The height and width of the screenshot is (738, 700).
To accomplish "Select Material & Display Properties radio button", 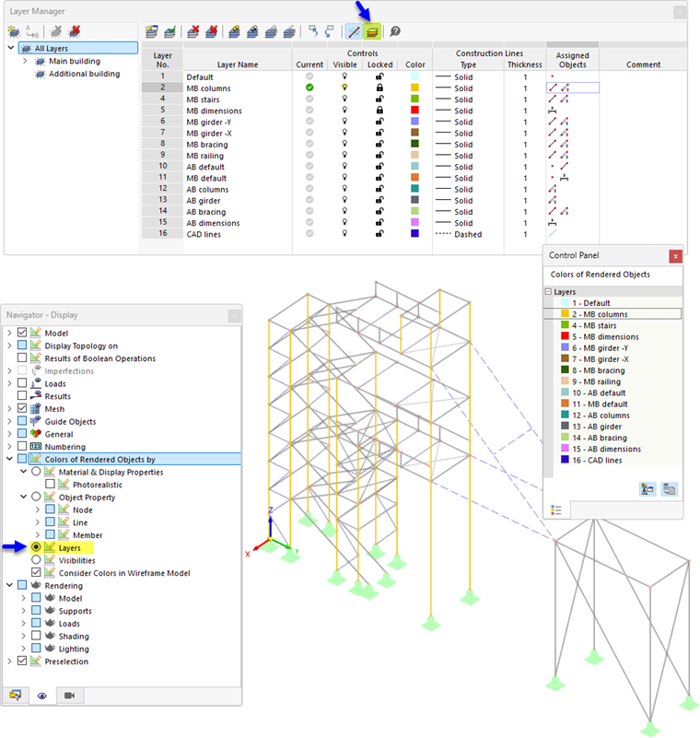I will (x=36, y=471).
